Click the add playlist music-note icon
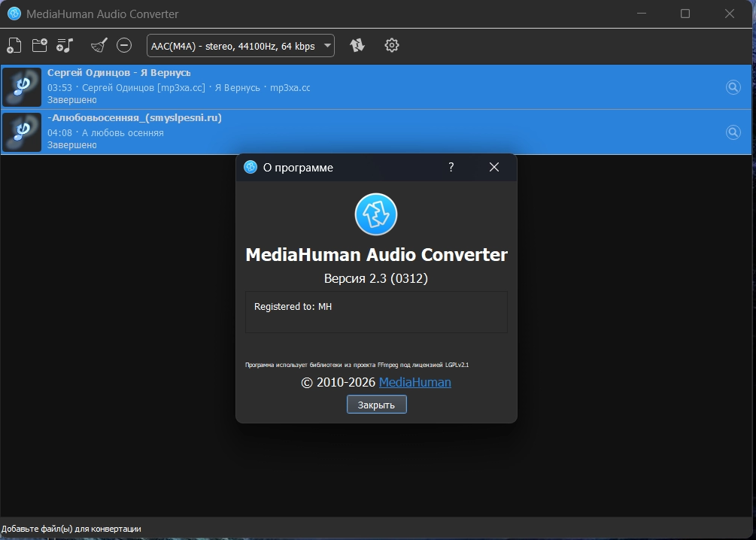Screen dimensions: 756x540 pyautogui.click(x=65, y=45)
